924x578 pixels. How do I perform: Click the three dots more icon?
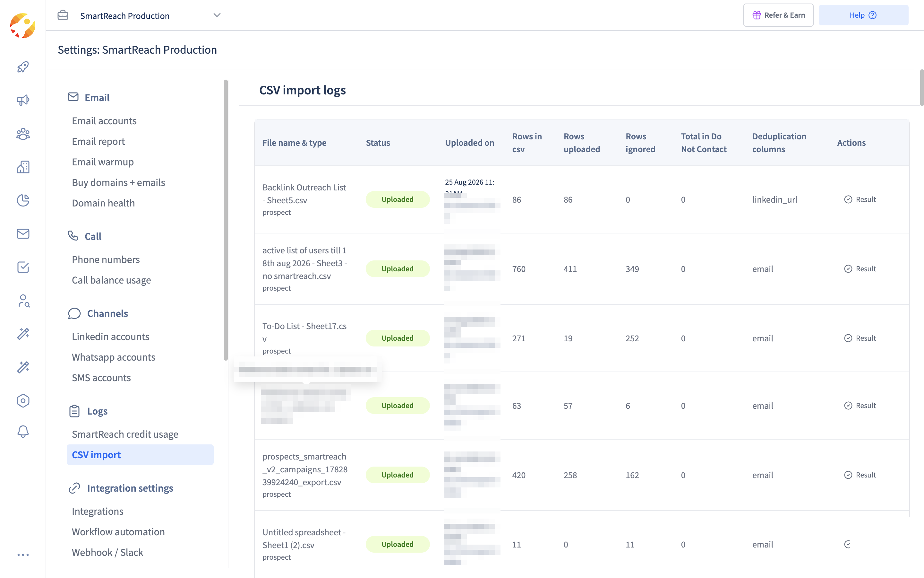(23, 555)
